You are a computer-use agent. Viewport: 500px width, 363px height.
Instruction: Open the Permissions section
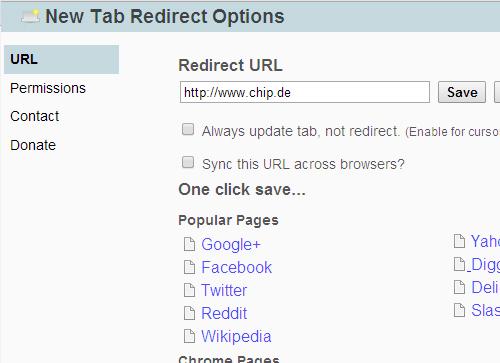tap(48, 88)
